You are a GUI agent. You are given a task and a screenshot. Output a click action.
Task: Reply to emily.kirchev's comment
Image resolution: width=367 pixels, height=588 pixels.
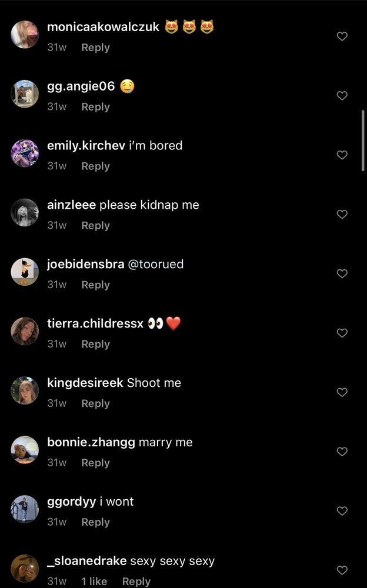coord(96,166)
